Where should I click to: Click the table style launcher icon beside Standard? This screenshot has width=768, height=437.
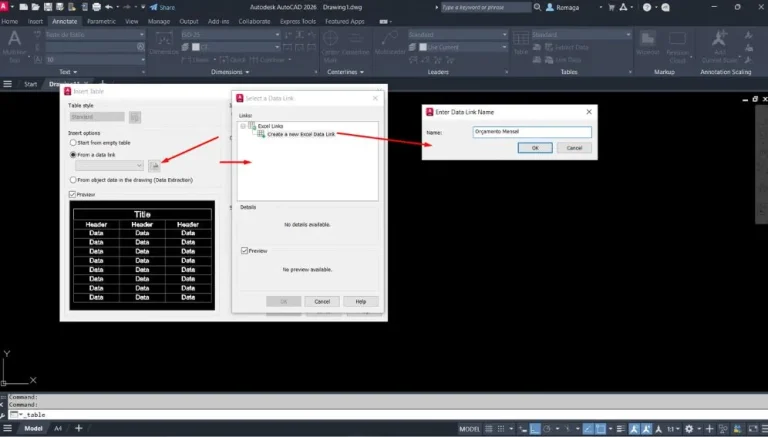click(135, 117)
